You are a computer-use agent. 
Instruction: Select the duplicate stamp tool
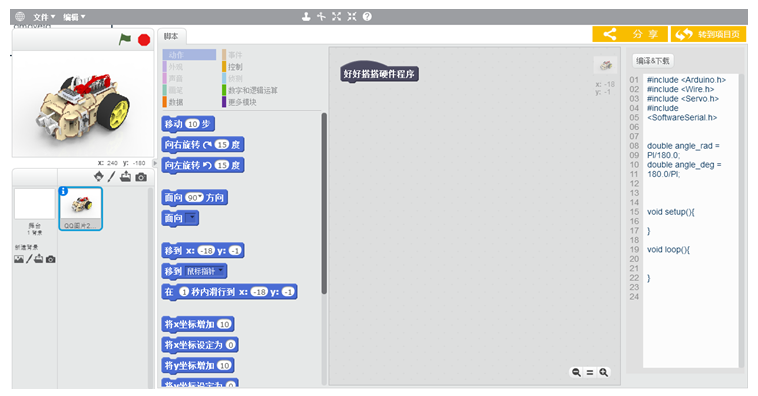pyautogui.click(x=306, y=16)
